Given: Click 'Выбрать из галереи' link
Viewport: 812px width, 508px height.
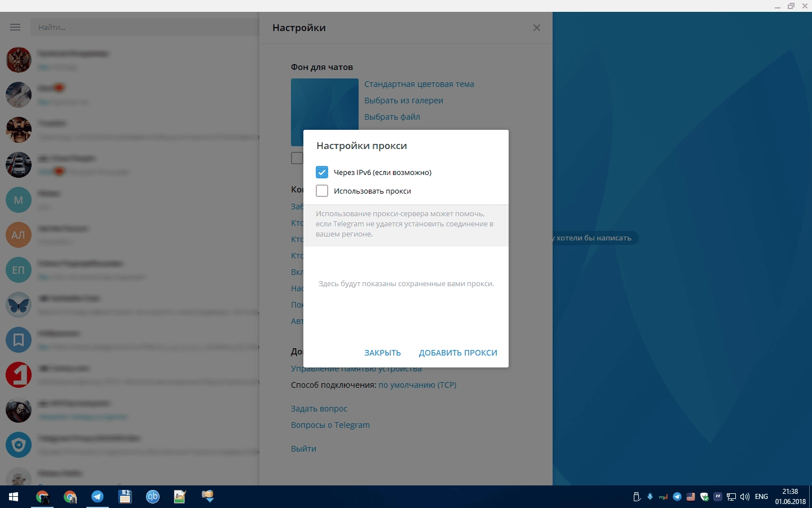Looking at the screenshot, I should pos(404,100).
